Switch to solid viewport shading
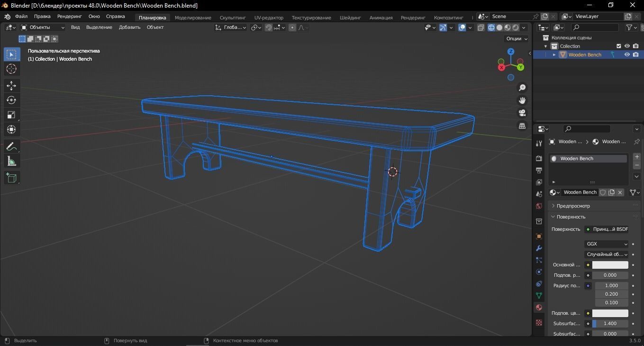Viewport: 644px width, 346px height. 499,27
